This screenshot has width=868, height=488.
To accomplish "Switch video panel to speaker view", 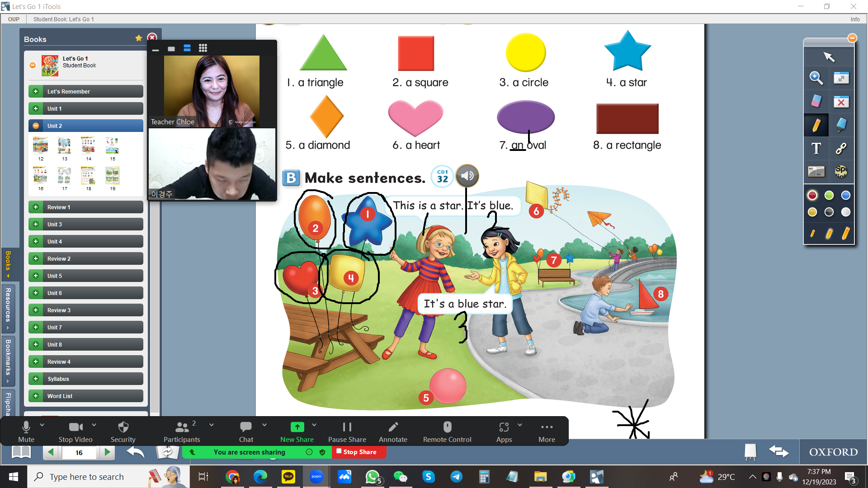I will click(187, 48).
